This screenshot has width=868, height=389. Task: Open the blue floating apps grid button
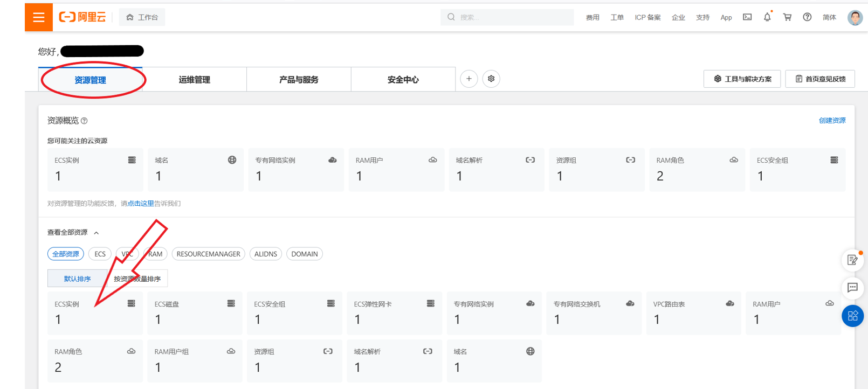pos(852,316)
